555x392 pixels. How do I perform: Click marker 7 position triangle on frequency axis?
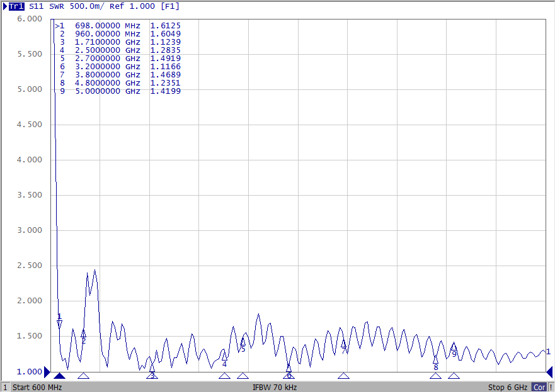coord(344,376)
